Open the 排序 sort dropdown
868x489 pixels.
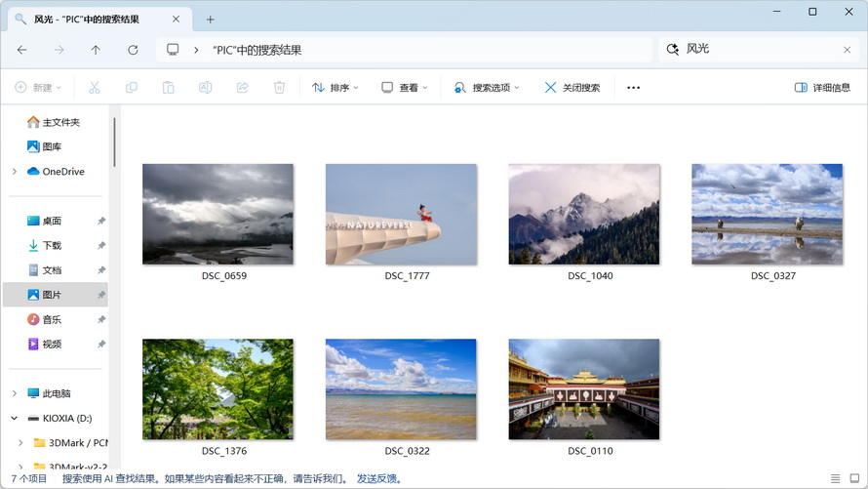335,88
